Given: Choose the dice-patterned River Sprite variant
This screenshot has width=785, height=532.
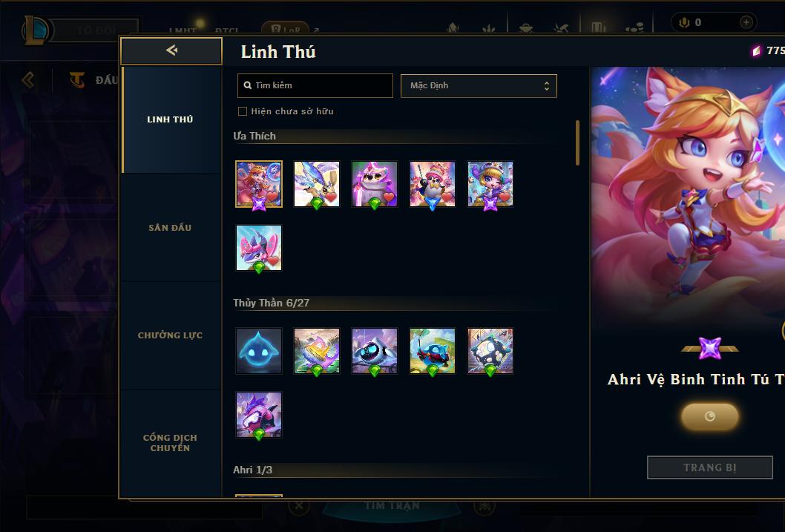Looking at the screenshot, I should (490, 351).
